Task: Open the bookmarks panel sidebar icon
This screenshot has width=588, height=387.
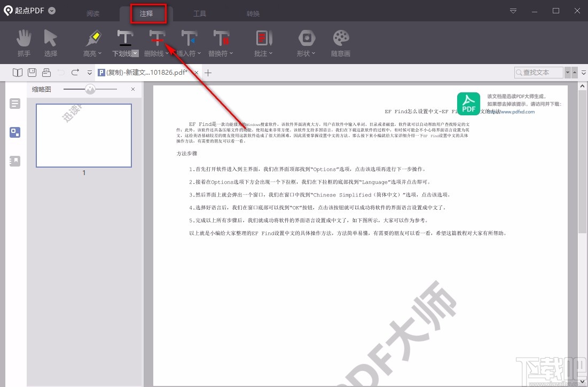Action: pyautogui.click(x=15, y=161)
